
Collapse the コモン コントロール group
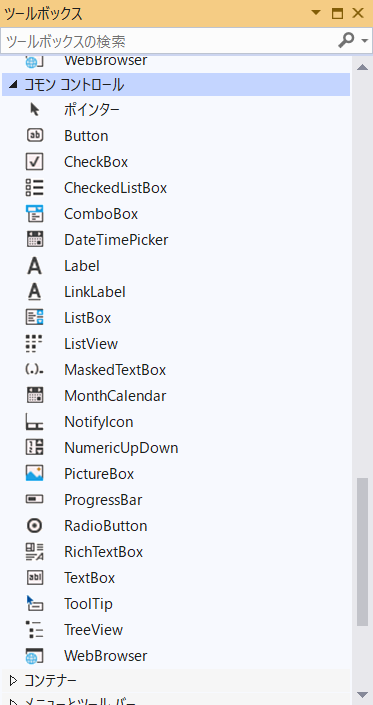13,85
